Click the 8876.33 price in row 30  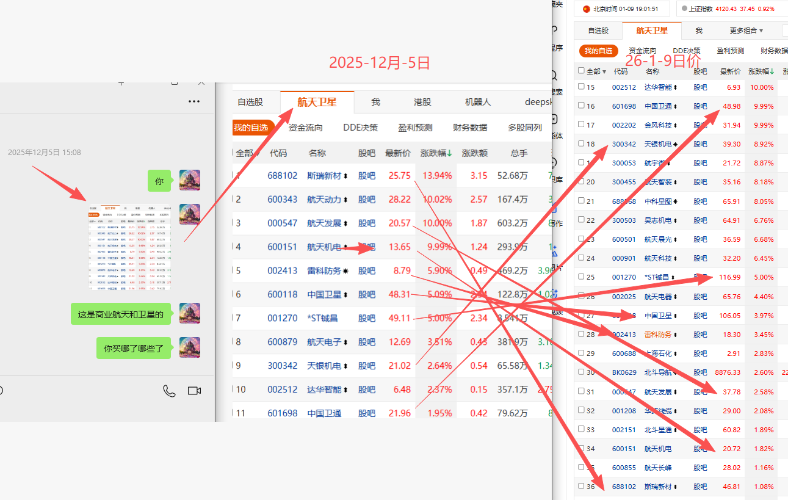click(x=728, y=373)
